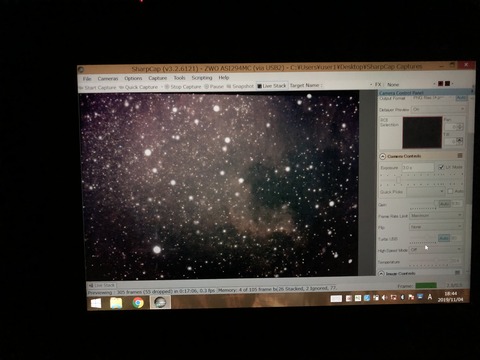Click the Exposure value field
Screen dimensions: 480x360
(x=418, y=167)
